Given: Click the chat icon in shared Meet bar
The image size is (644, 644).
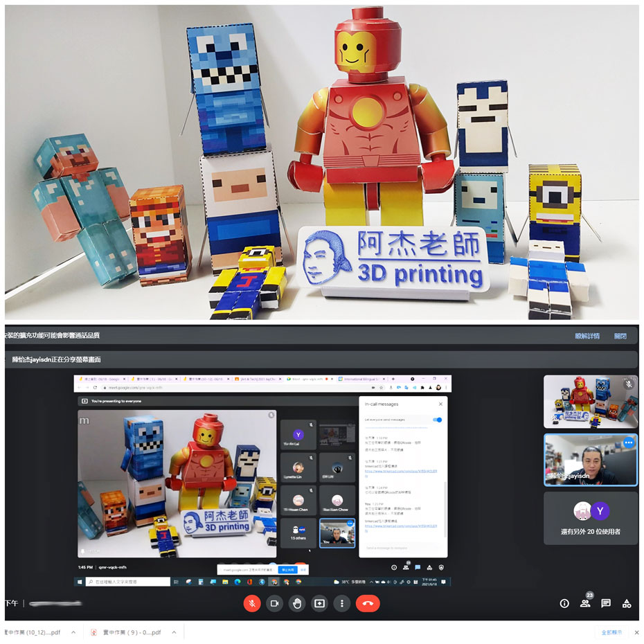Looking at the screenshot, I should [x=418, y=567].
